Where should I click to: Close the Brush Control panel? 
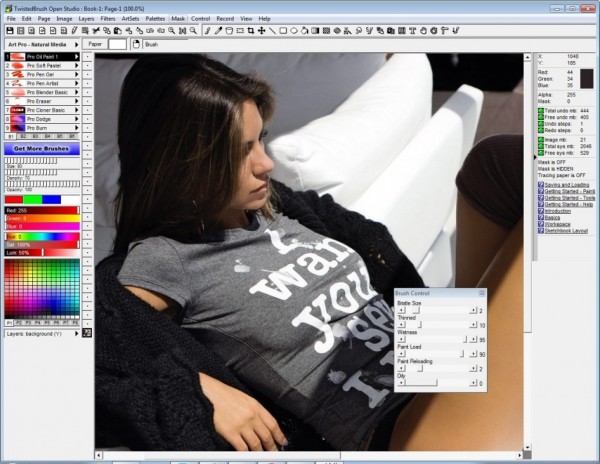[x=482, y=293]
